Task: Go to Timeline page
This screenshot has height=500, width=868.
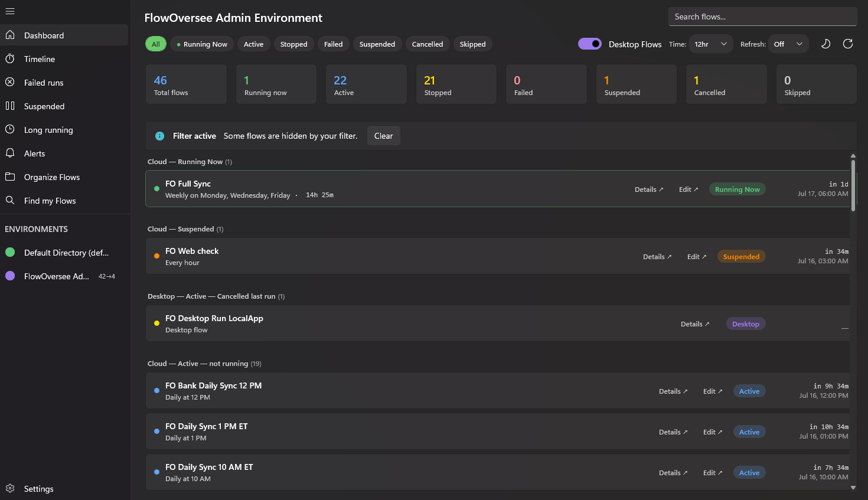Action: pyautogui.click(x=64, y=59)
